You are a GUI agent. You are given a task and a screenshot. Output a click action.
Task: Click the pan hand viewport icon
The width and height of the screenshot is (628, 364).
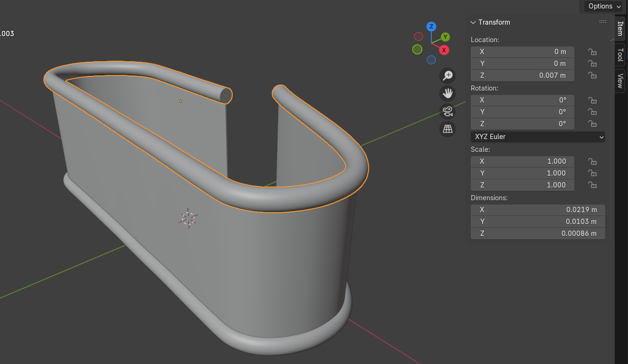[447, 93]
